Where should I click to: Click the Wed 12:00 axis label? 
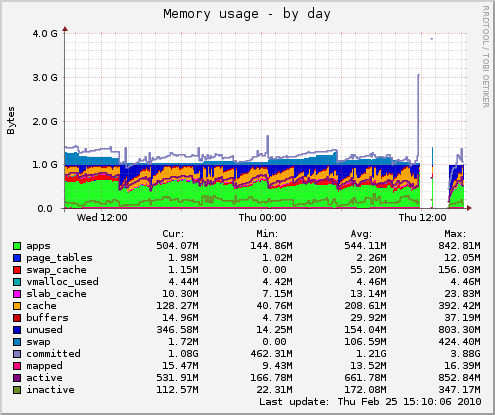(x=102, y=218)
